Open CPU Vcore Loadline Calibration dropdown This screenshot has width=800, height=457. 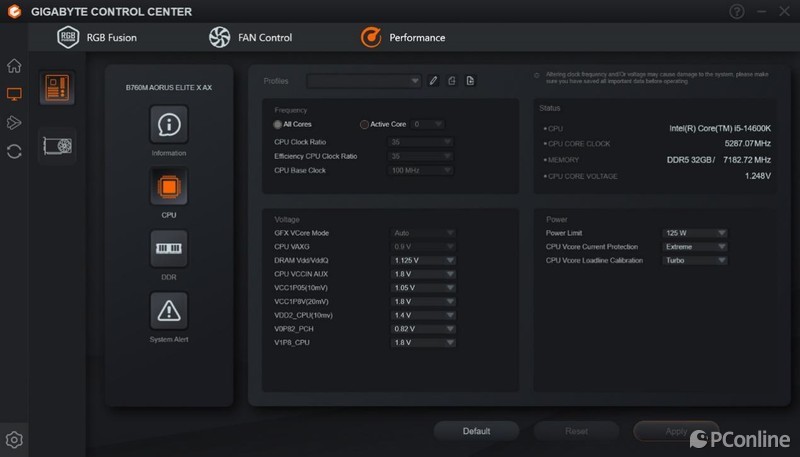pos(695,261)
